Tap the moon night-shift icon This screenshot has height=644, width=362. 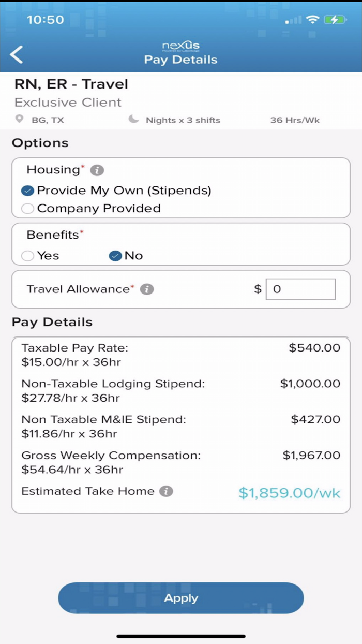tap(134, 120)
